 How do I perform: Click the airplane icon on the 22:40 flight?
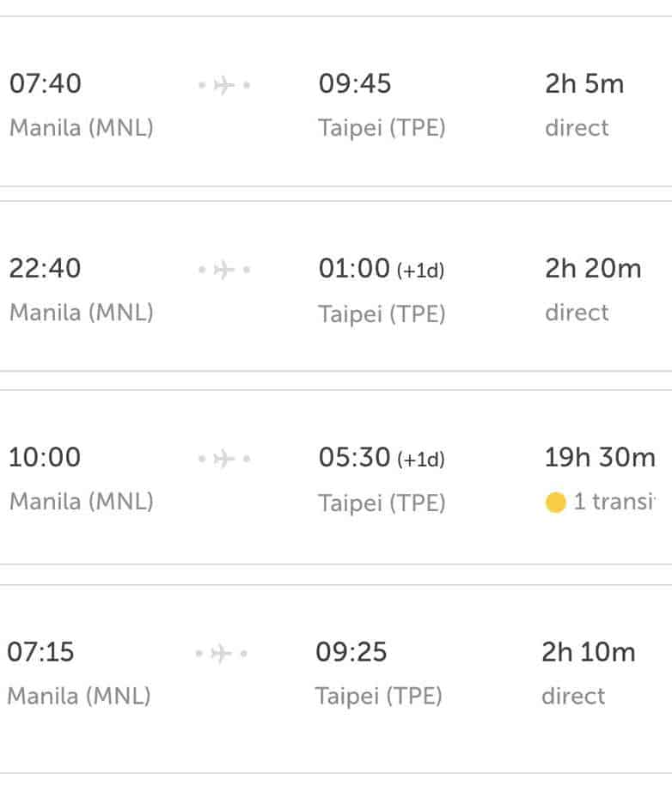223,270
